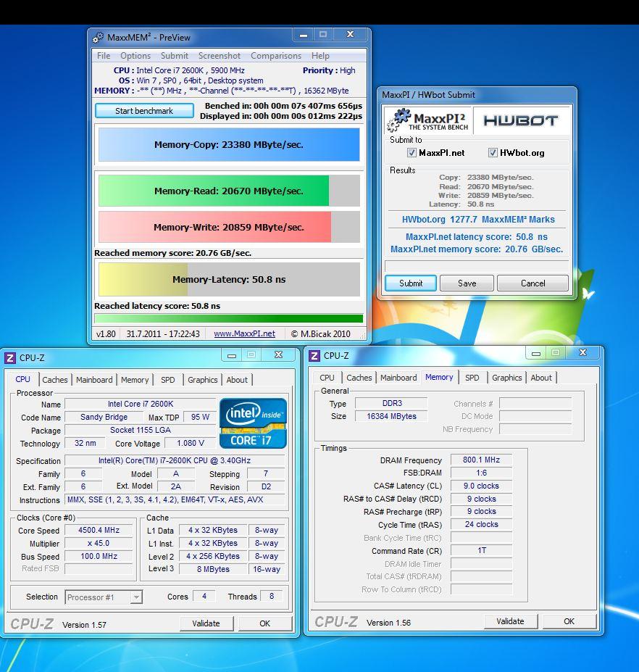639x672 pixels.
Task: Open Mainboard tab in right CPU-Z window
Action: pos(398,378)
